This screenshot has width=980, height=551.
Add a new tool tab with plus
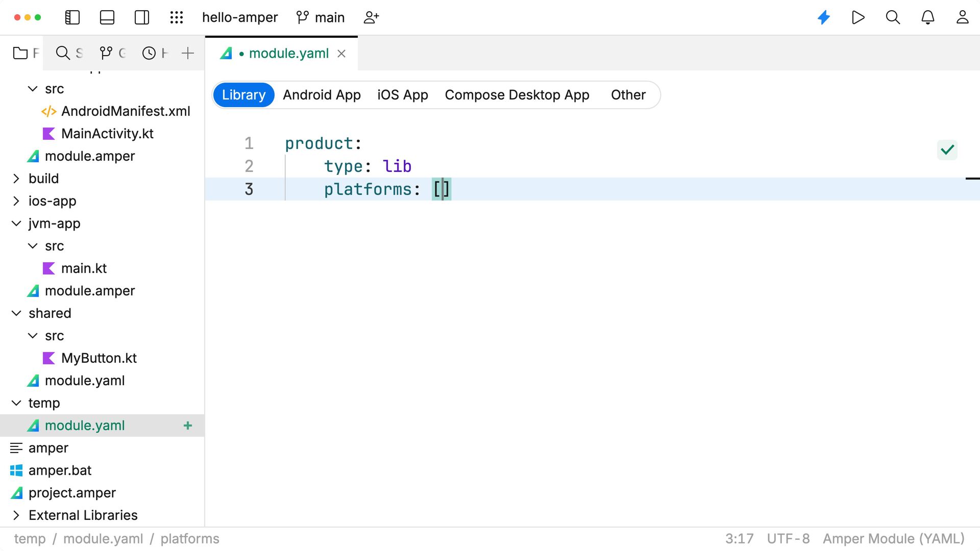(188, 53)
